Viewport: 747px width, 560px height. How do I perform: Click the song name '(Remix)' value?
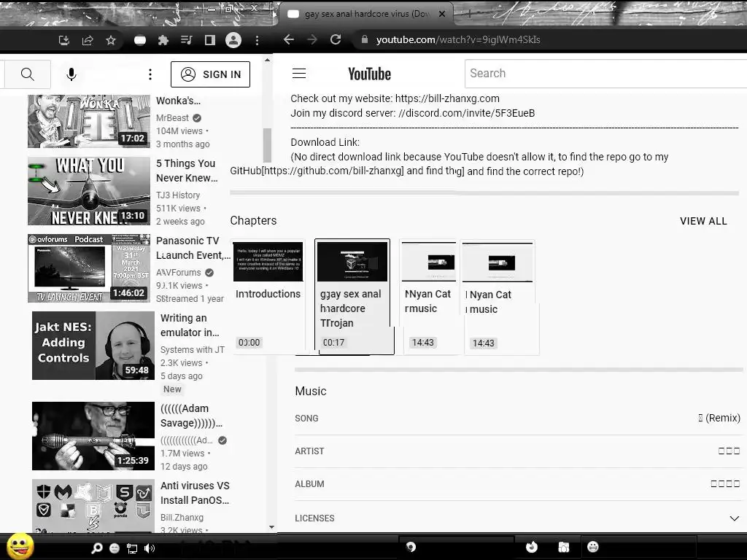pos(719,418)
